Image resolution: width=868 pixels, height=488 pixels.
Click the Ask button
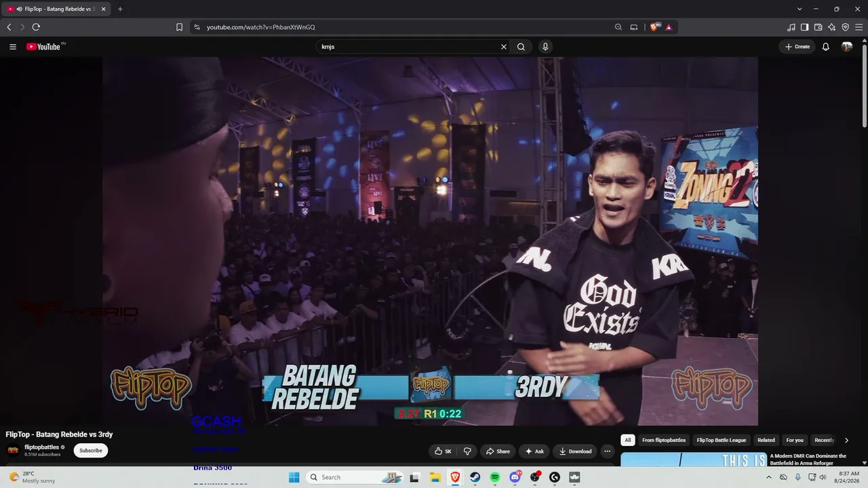(534, 451)
